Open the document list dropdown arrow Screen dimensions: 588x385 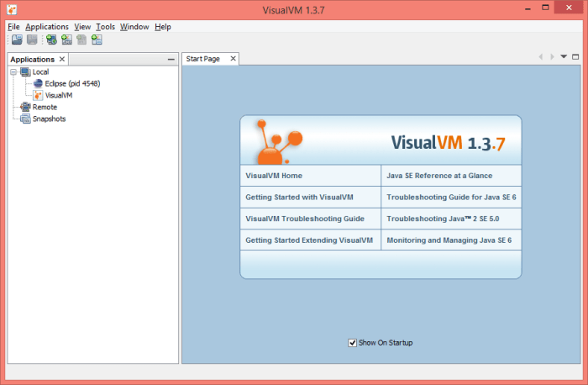pos(564,56)
